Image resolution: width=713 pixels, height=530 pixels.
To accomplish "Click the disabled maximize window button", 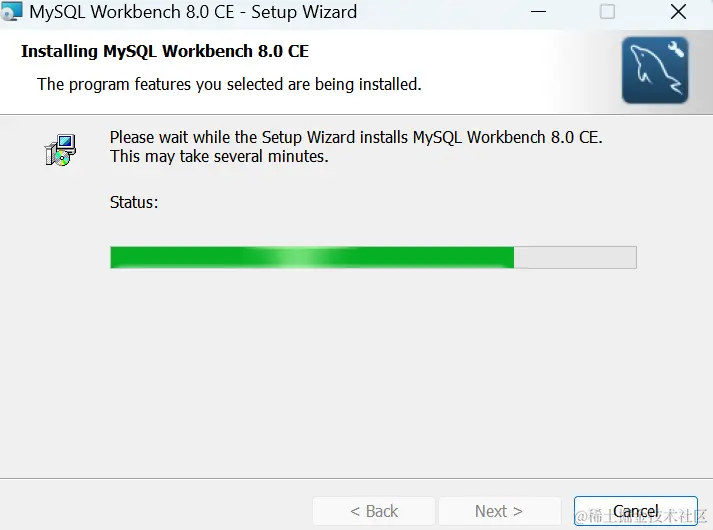I will point(608,12).
